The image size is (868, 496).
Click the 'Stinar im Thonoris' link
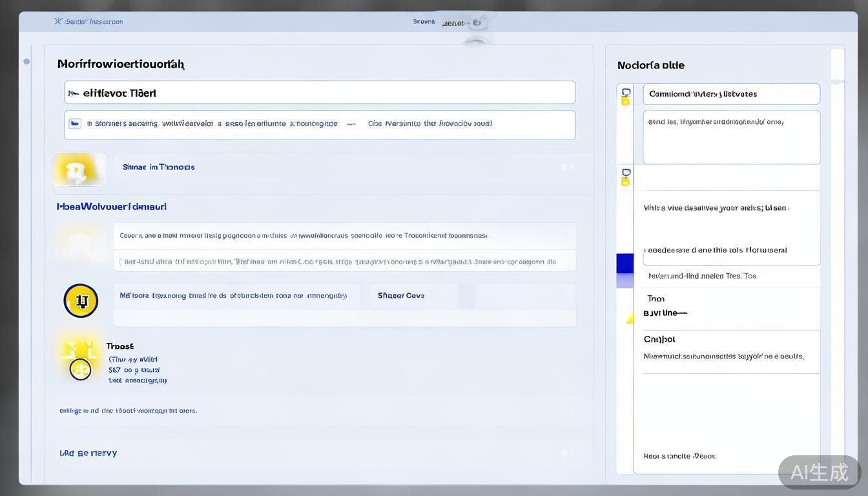pos(159,167)
